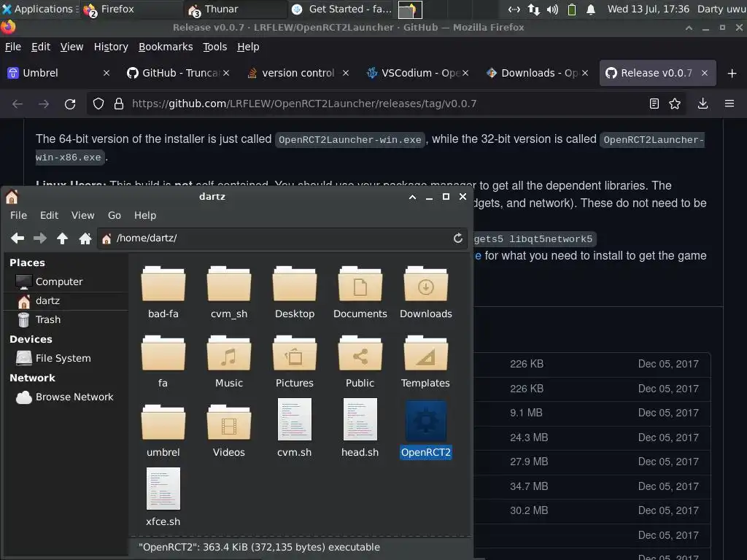Select the umbrel folder
The width and height of the screenshot is (747, 560).
pos(163,431)
